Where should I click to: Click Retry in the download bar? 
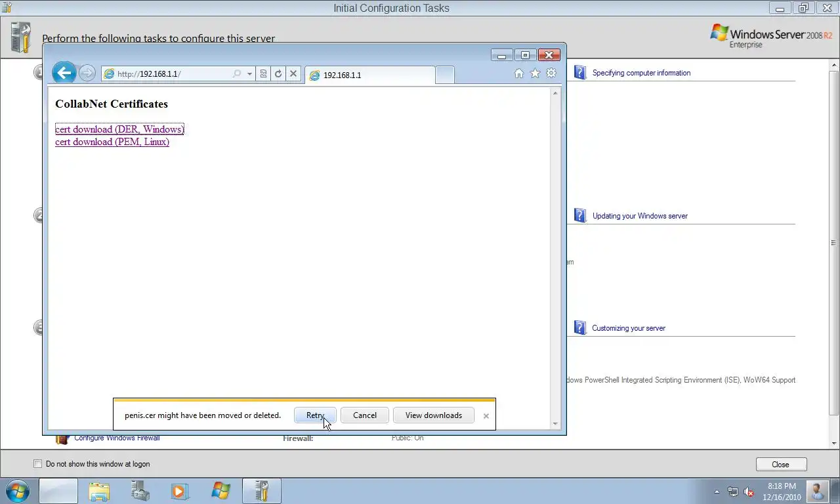tap(315, 415)
